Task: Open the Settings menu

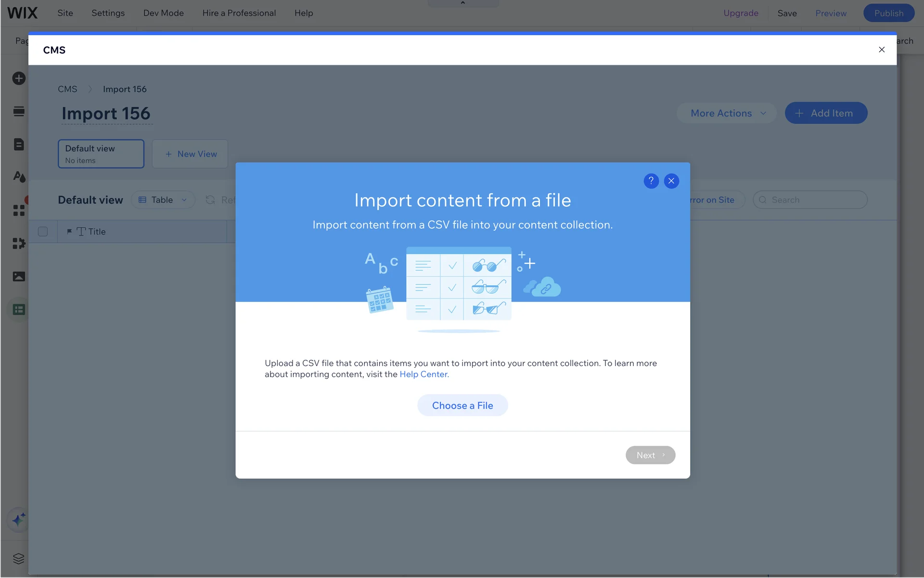Action: [108, 13]
